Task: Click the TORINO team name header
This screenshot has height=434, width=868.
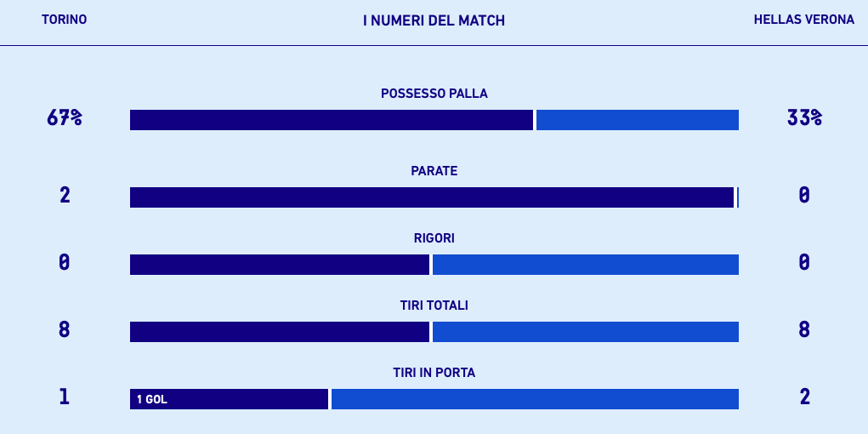Action: (x=64, y=20)
